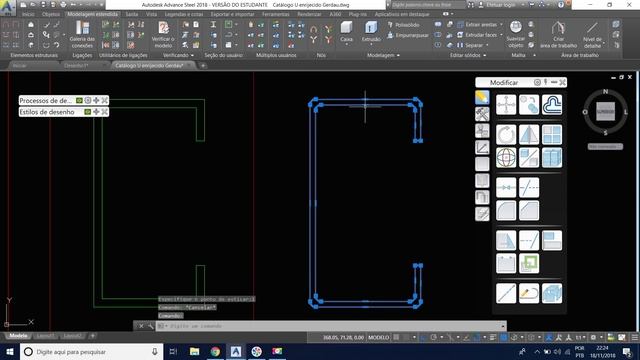Screen dimensions: 640x360
Task: Toggle the green state icon on Estilos de desenho palette
Action: [87, 112]
